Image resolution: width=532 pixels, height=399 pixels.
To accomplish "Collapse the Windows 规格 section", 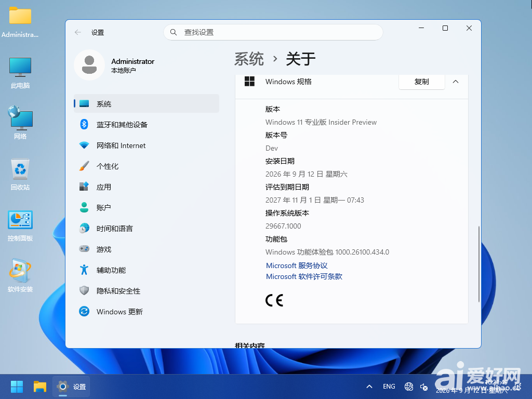I will (x=456, y=82).
